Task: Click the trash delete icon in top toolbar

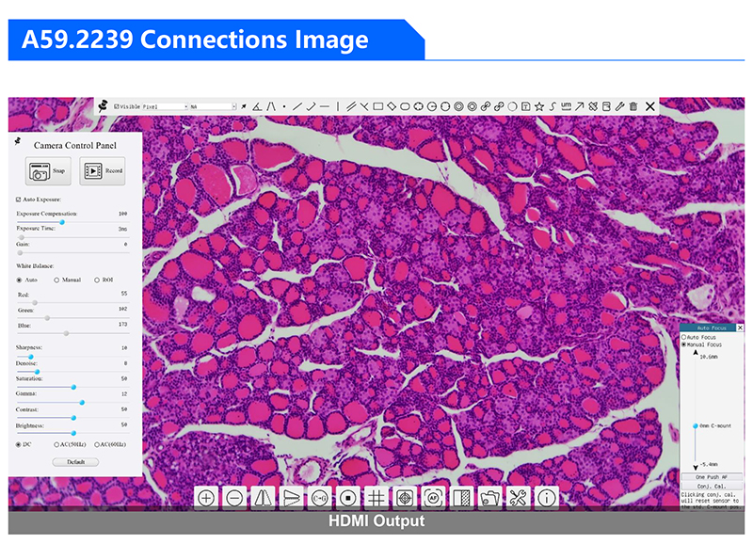Action: click(633, 107)
